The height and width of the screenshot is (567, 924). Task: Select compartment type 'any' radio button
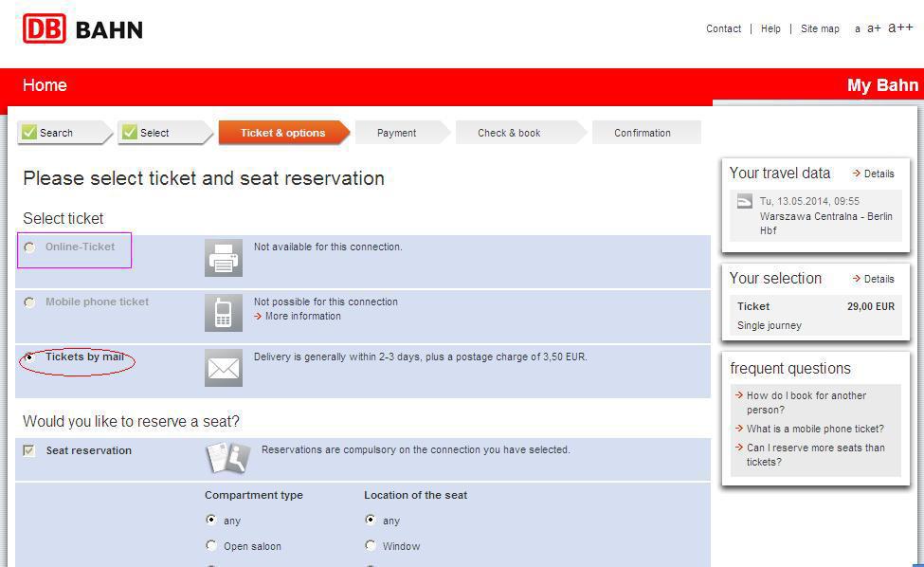(x=211, y=520)
